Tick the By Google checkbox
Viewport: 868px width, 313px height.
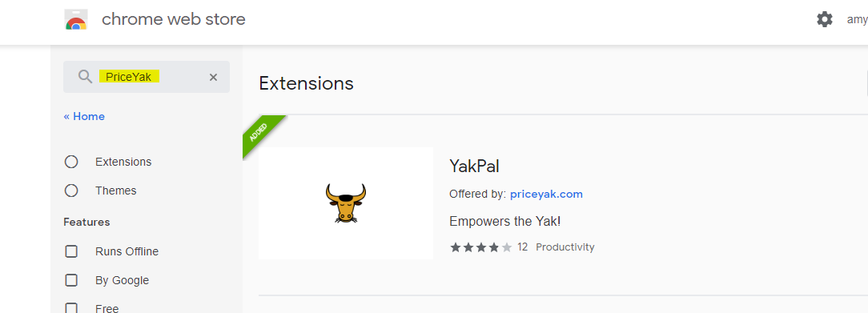point(71,280)
